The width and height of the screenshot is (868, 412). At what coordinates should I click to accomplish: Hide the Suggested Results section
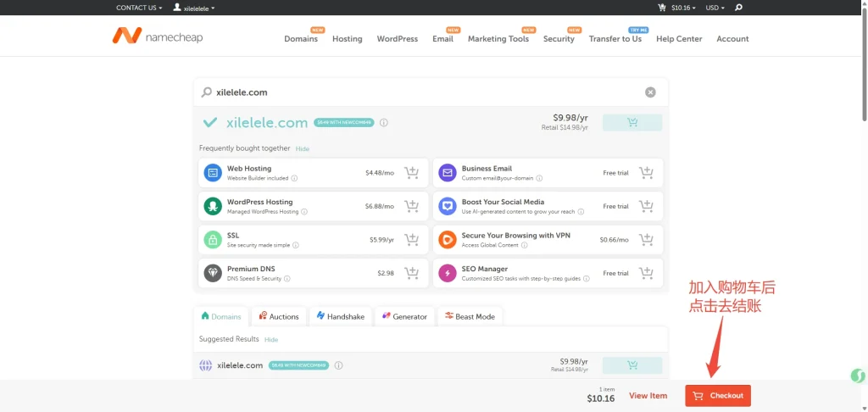pyautogui.click(x=271, y=339)
